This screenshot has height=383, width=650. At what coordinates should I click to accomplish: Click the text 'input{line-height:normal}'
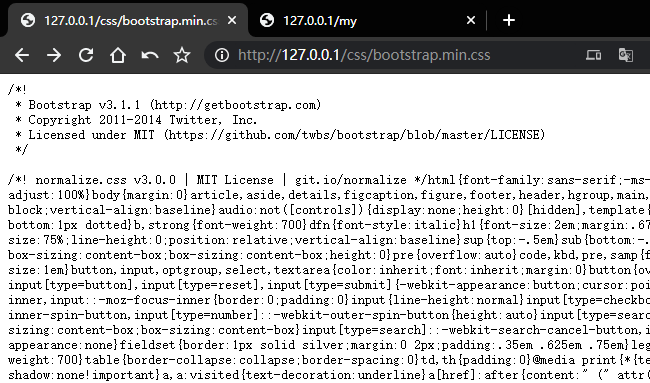tap(439, 300)
